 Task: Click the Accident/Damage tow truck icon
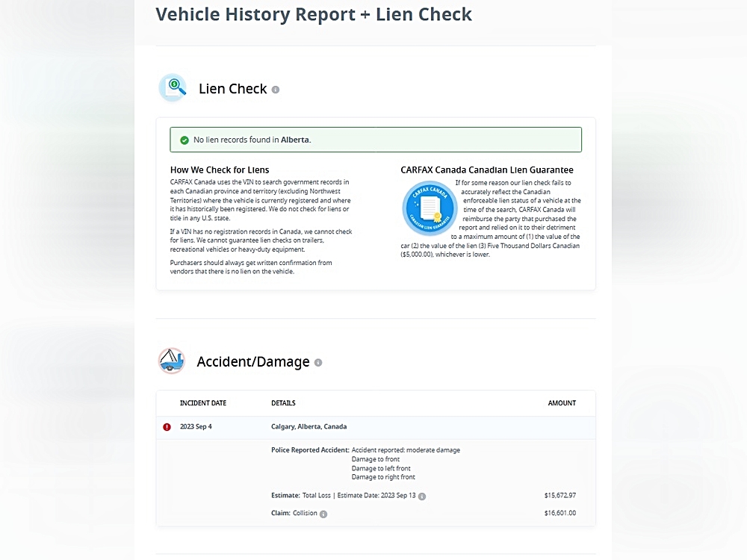point(172,361)
